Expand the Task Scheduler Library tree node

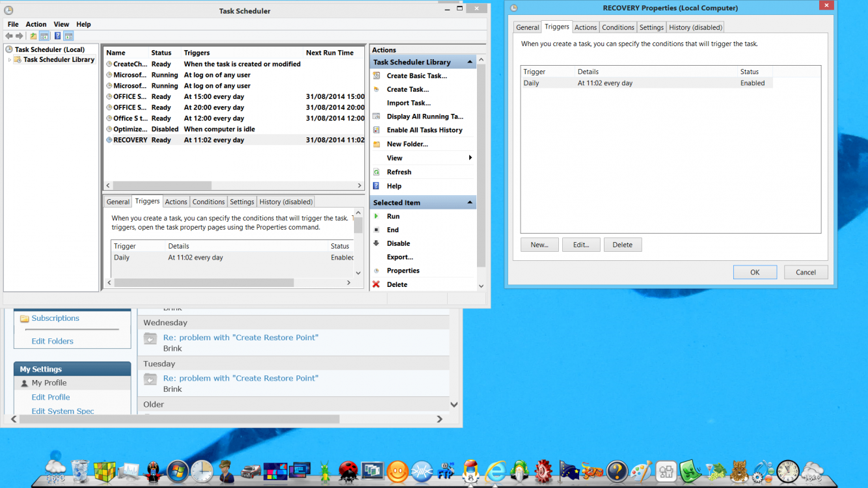click(x=10, y=60)
